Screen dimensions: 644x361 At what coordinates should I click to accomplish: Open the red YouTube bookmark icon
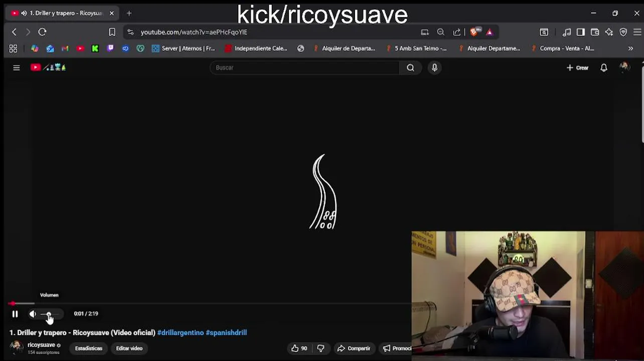(x=80, y=49)
